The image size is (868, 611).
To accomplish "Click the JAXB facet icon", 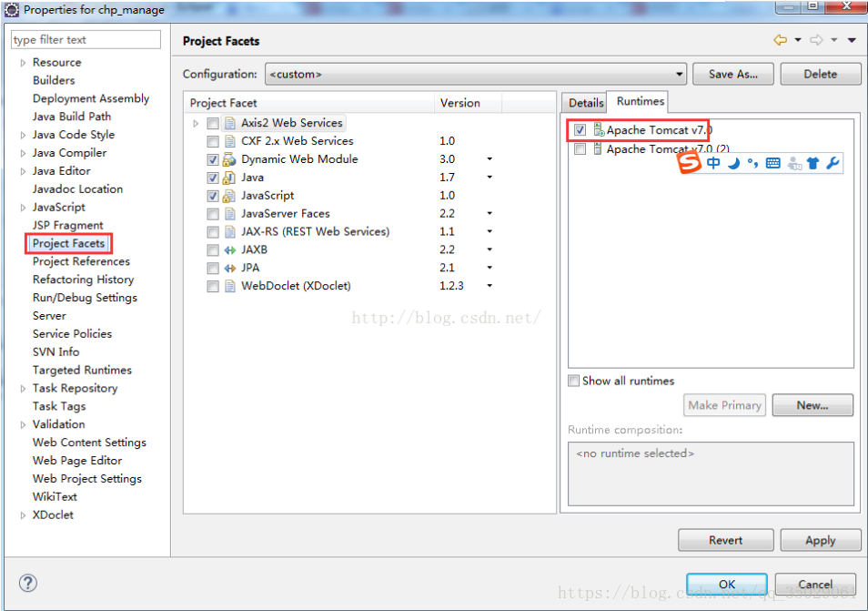I will tap(229, 250).
